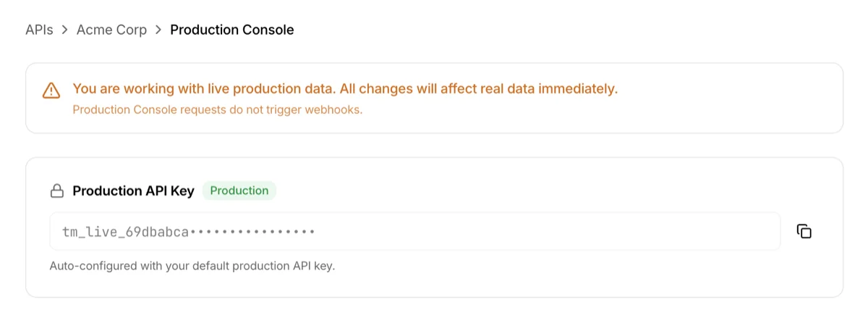Click the tm_live_69dbabca key prefix text
Viewport: 868px width, 310px height.
(x=125, y=232)
